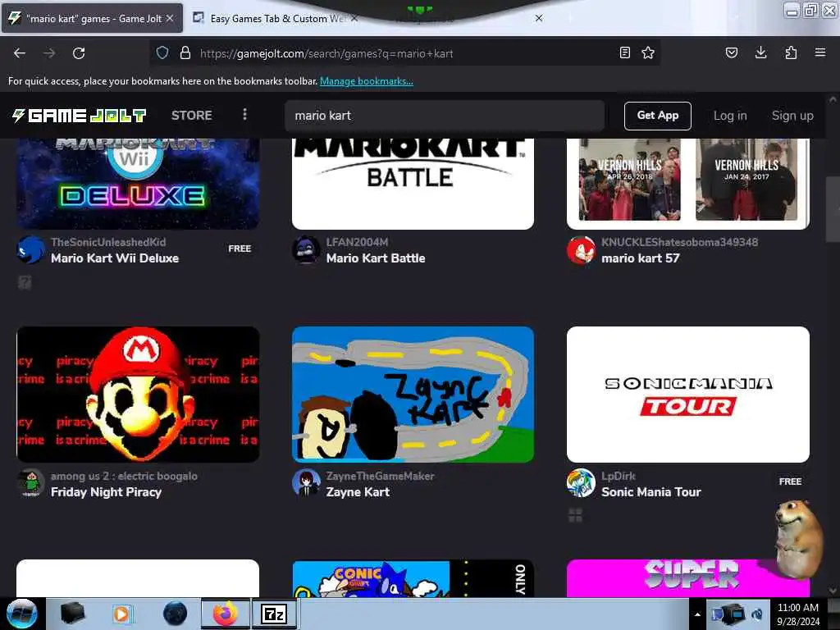Open Mario Kart Battle thumbnail
The image size is (840, 630).
click(x=413, y=184)
